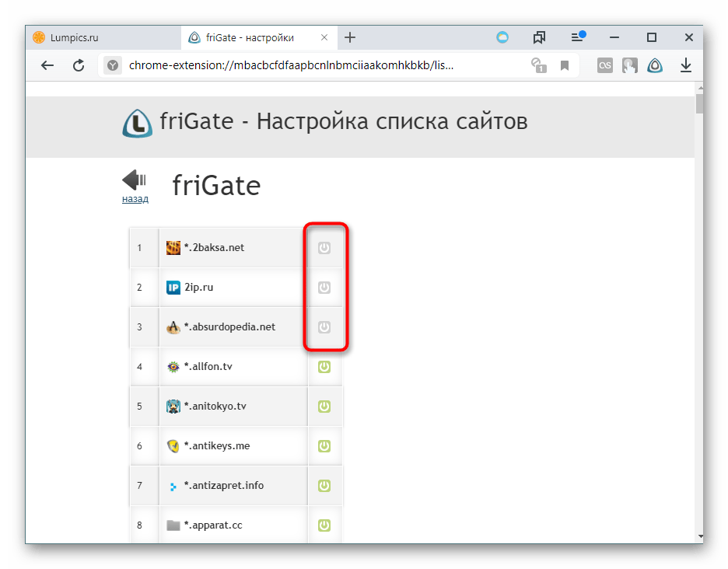This screenshot has width=728, height=569.
Task: Click the 2ip.ru IP favicon
Action: click(x=173, y=288)
